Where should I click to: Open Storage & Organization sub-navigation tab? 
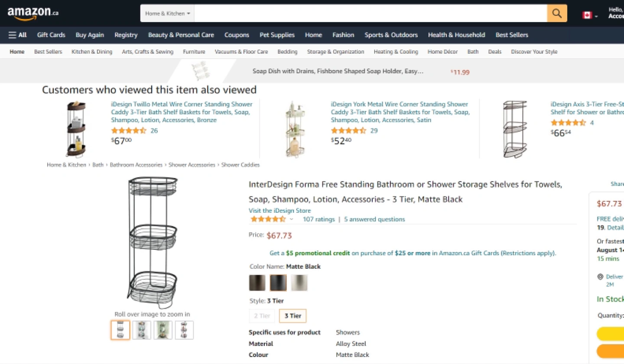(x=335, y=52)
